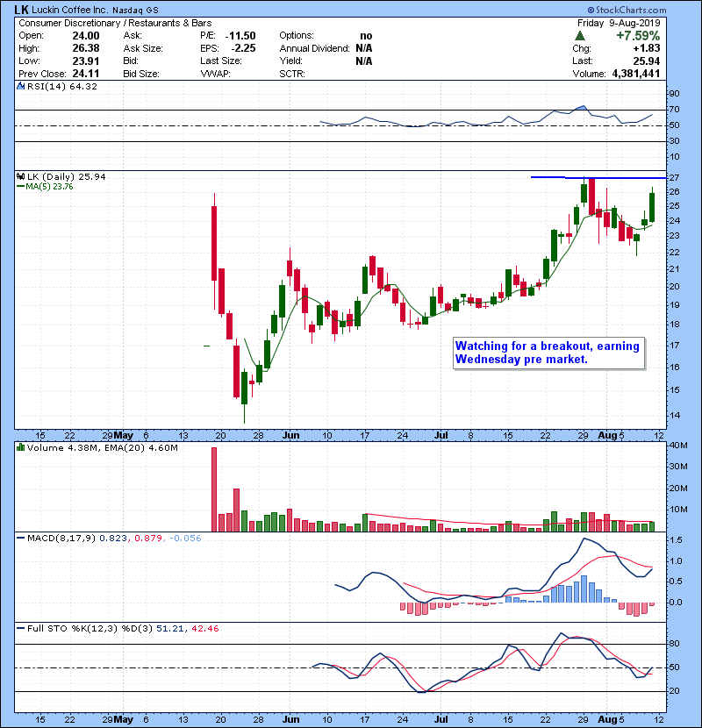Click the MACD histogram value -0.056
The height and width of the screenshot is (728, 702).
coord(185,538)
